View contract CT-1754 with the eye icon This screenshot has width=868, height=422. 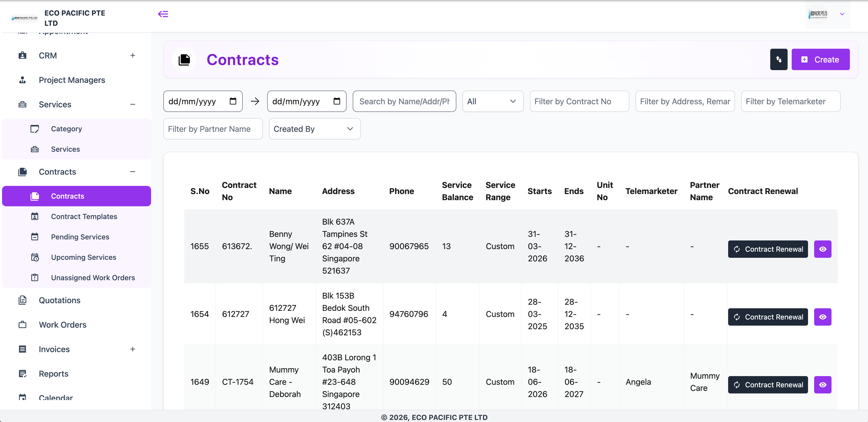click(x=823, y=384)
